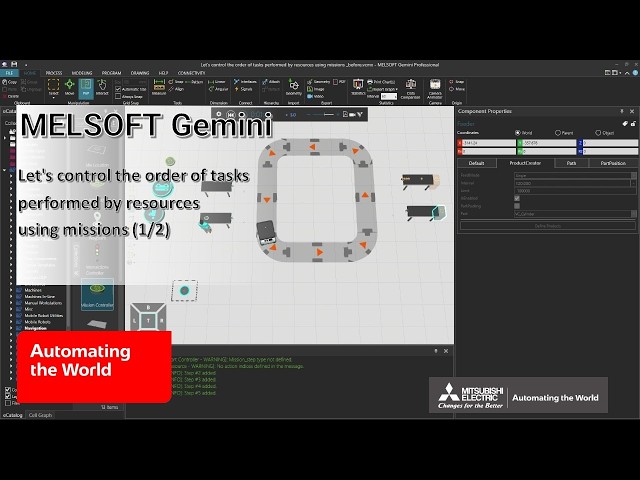Pin the Component Properties panel
This screenshot has height=480, width=640.
[622, 111]
